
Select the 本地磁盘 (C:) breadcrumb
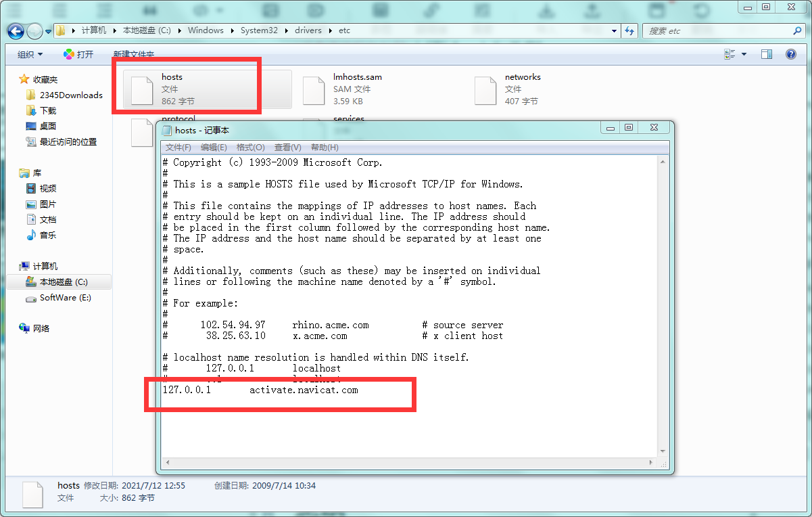pyautogui.click(x=146, y=30)
